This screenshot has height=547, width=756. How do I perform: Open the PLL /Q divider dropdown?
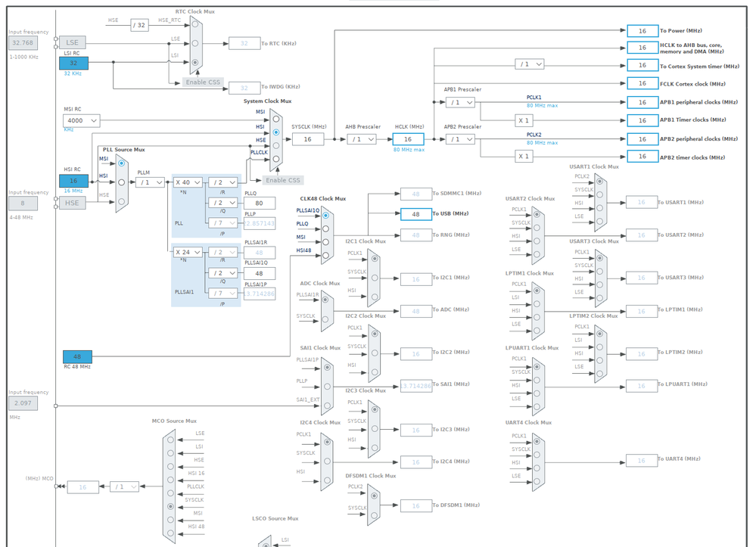[x=222, y=203]
